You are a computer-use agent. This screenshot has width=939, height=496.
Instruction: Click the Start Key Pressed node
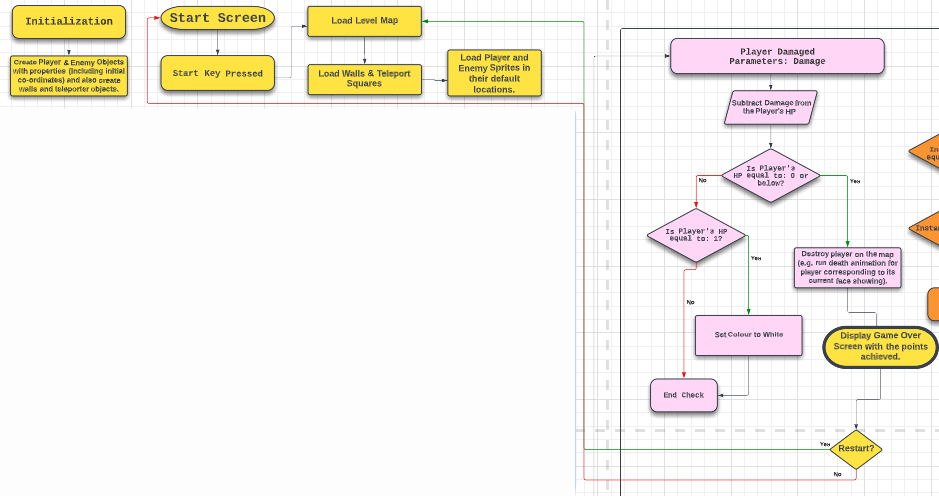click(217, 73)
